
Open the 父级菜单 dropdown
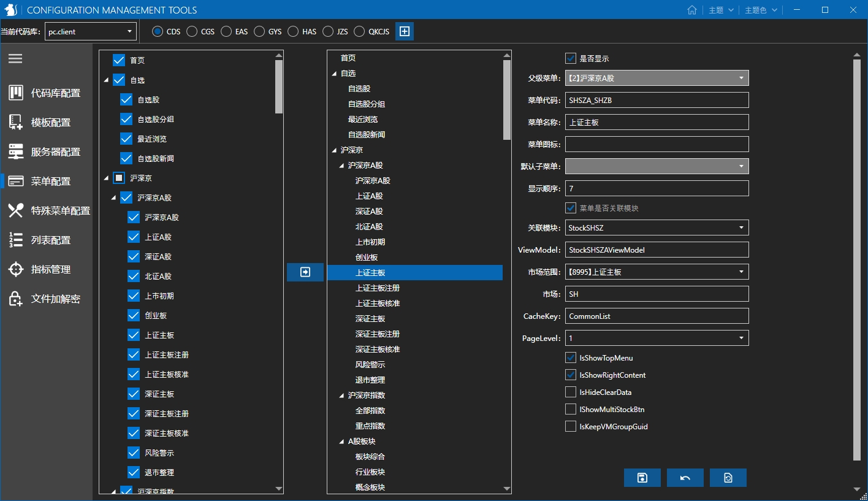pos(657,78)
